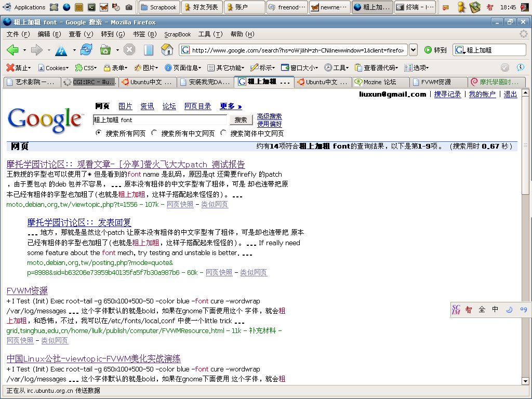
Task: Open the 书签 (B) bookmarks menu
Action: coord(145,34)
